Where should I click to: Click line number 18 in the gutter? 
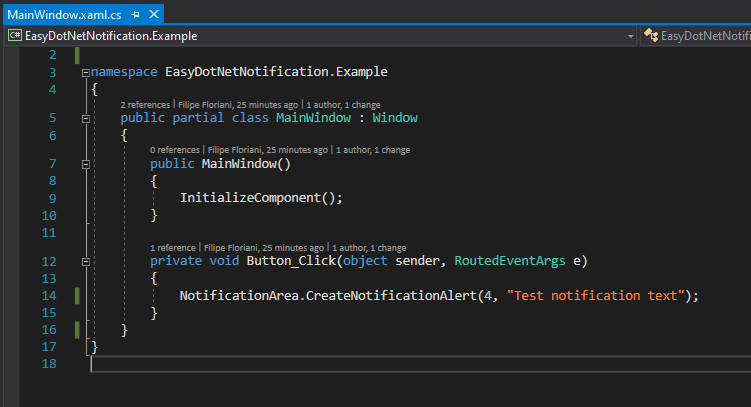(x=49, y=364)
